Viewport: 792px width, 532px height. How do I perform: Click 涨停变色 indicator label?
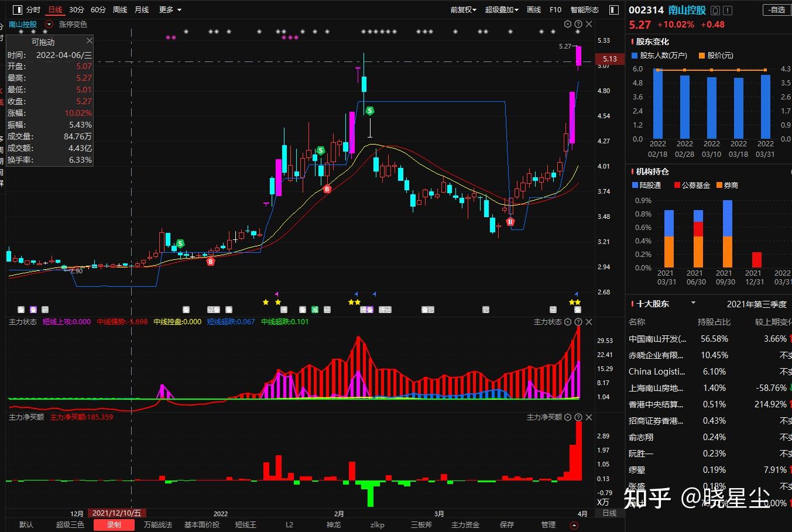(x=73, y=24)
